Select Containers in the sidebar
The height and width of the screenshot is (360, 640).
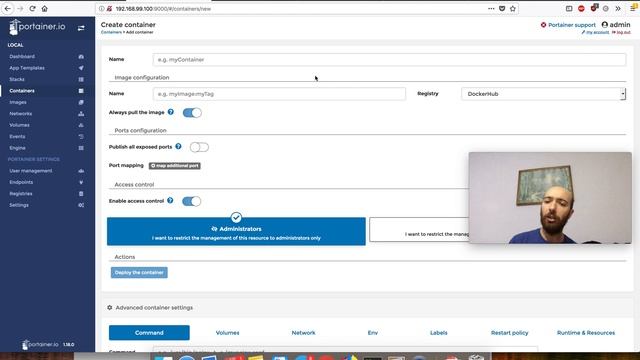click(22, 91)
